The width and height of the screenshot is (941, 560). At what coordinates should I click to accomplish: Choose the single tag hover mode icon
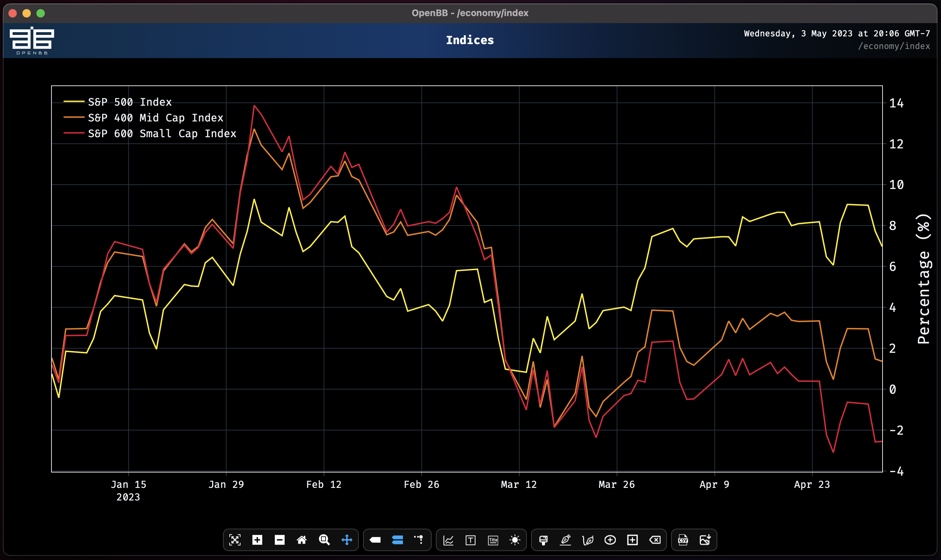tap(375, 540)
